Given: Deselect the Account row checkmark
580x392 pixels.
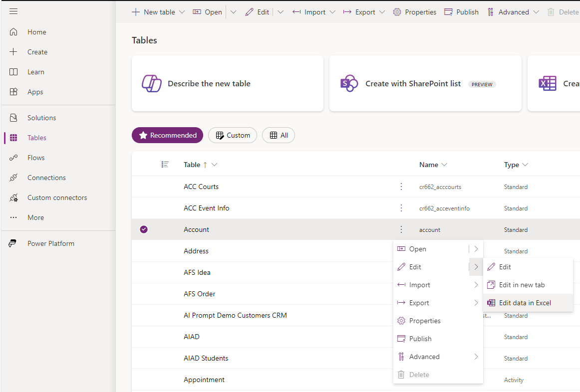Looking at the screenshot, I should [144, 229].
